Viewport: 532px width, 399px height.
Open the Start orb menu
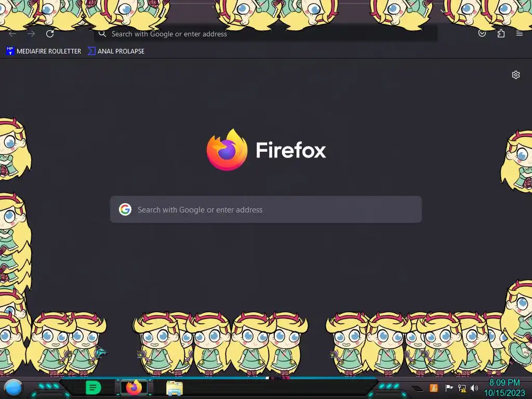13,388
